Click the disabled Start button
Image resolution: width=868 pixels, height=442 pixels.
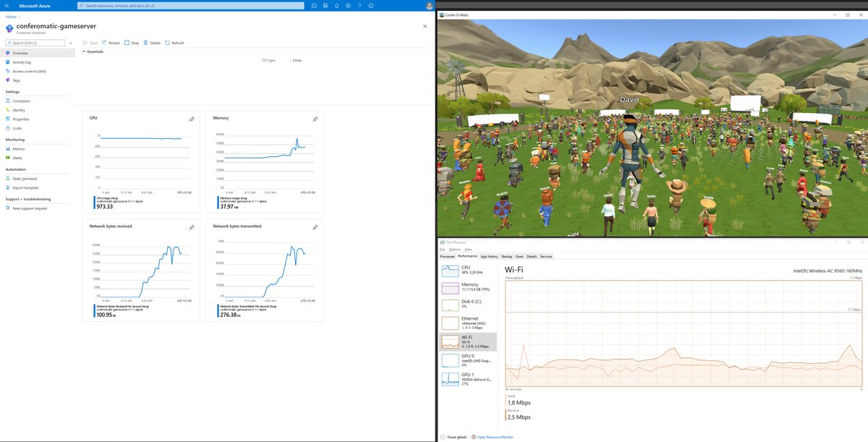90,43
